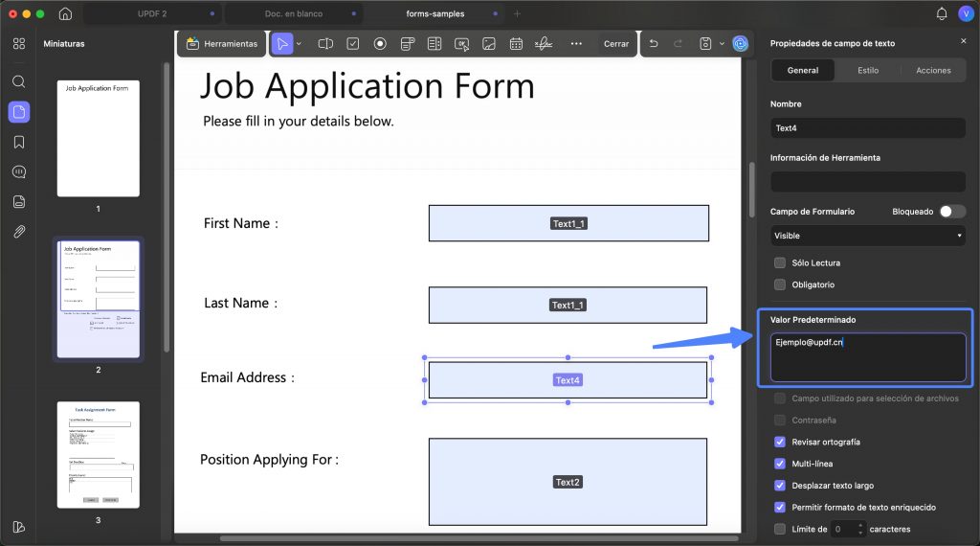The width and height of the screenshot is (980, 546).
Task: Switch to the Acciones tab
Action: [933, 70]
